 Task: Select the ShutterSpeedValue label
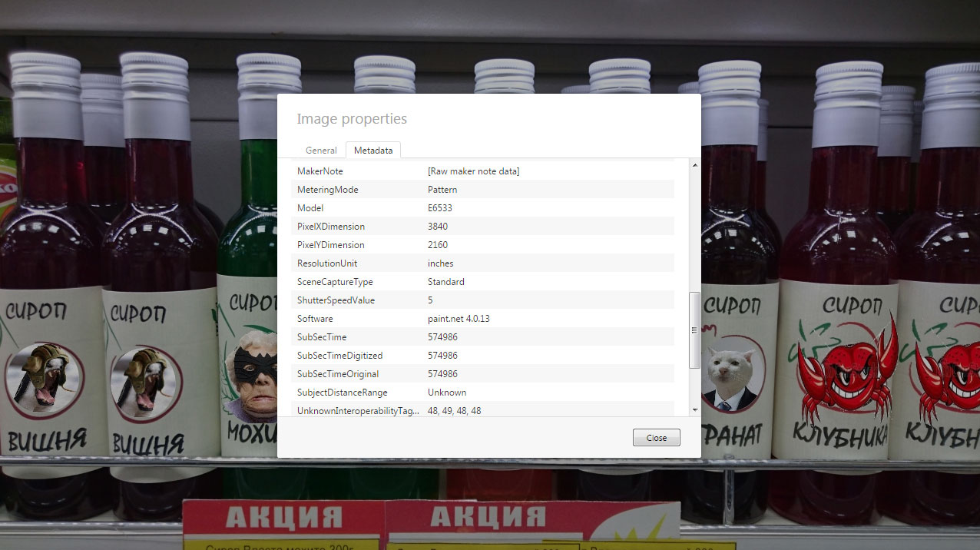pyautogui.click(x=336, y=300)
